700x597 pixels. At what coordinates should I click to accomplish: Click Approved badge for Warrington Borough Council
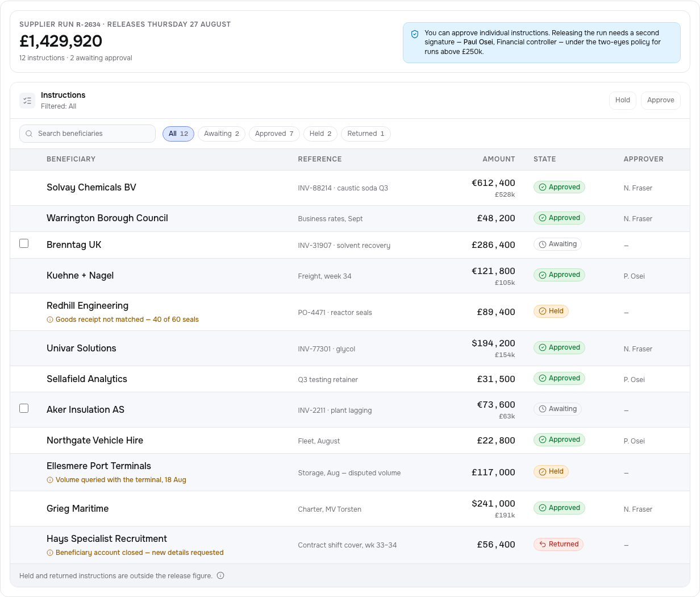(x=559, y=218)
